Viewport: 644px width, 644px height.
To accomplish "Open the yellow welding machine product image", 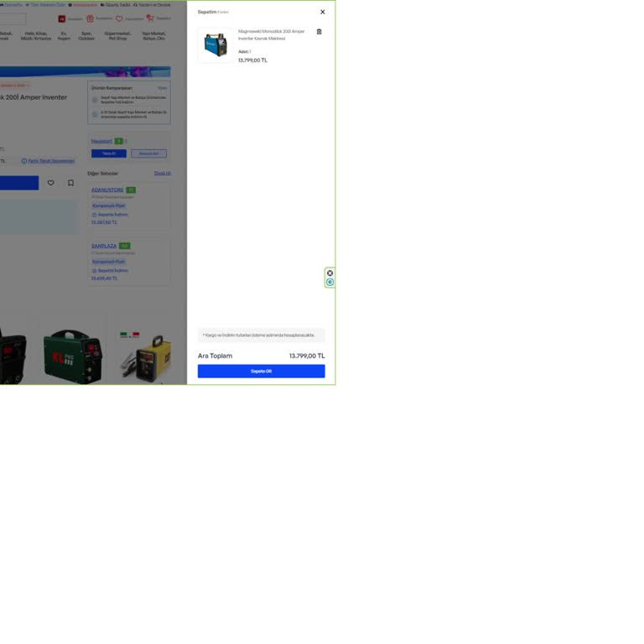I will (146, 357).
